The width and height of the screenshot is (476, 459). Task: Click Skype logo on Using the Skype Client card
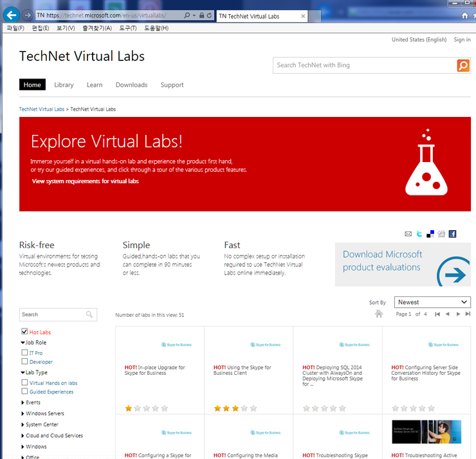coord(265,345)
